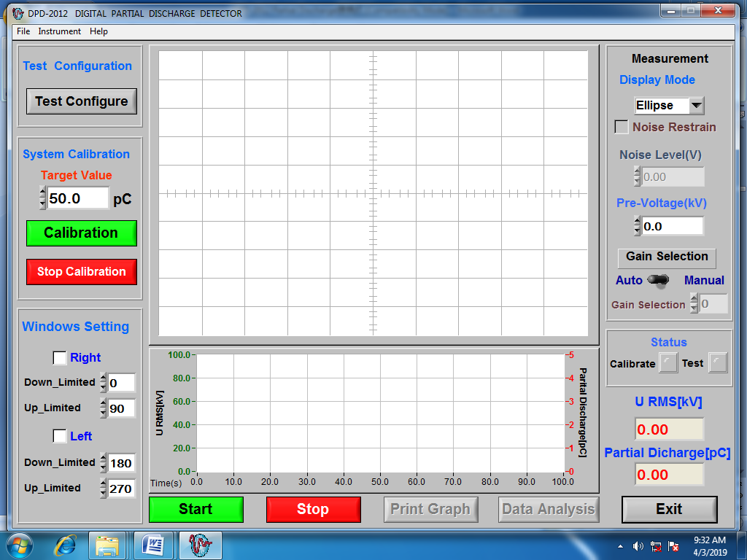
Task: Launch Internet Explorer from taskbar
Action: tap(65, 545)
